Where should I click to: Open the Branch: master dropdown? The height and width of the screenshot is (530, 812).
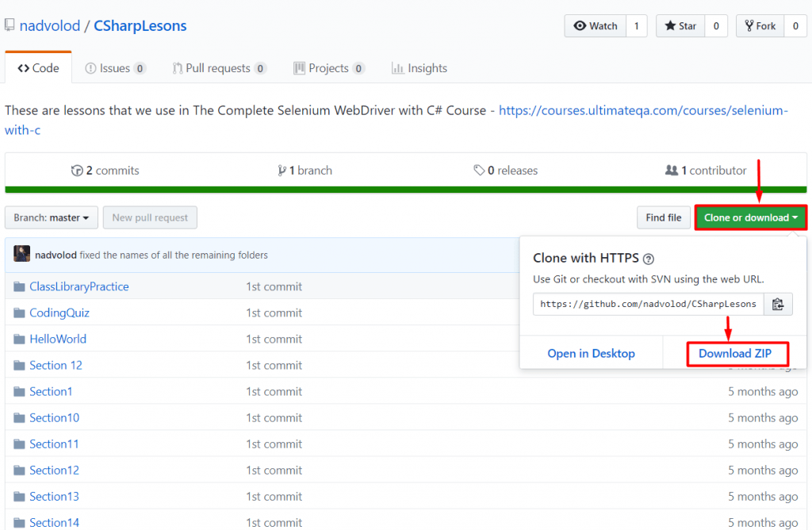51,217
